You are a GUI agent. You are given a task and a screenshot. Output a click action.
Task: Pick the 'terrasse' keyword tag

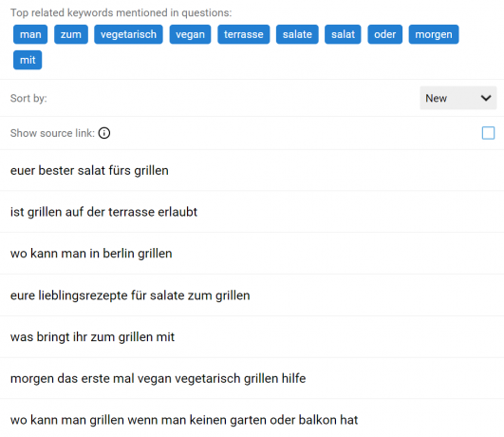244,34
